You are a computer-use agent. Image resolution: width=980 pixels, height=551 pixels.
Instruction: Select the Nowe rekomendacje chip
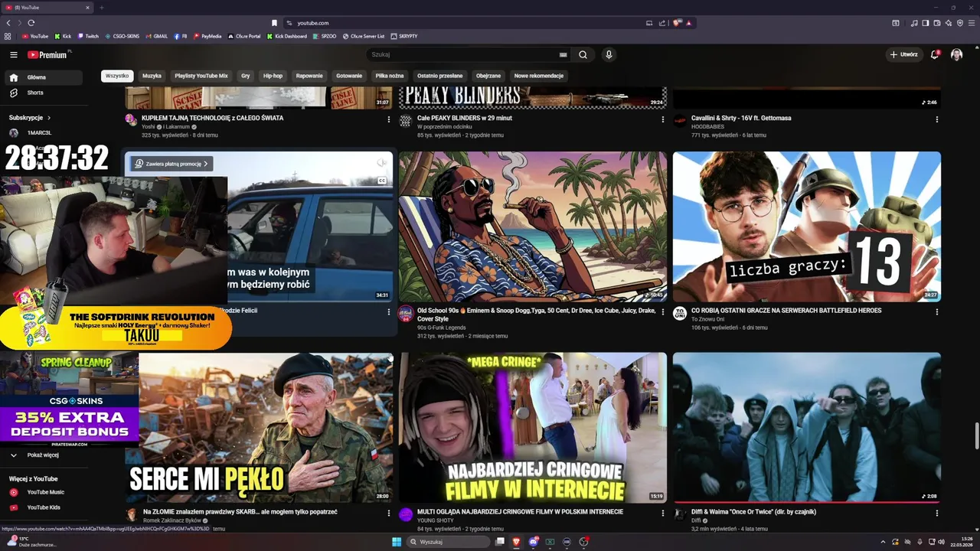tap(539, 76)
